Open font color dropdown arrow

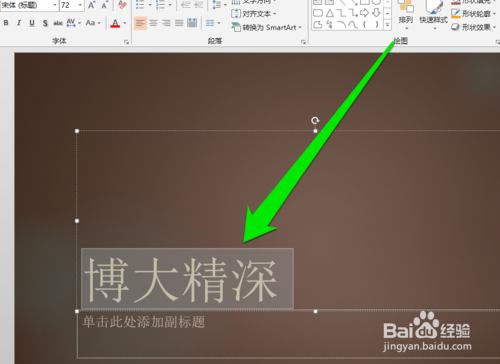(125, 23)
